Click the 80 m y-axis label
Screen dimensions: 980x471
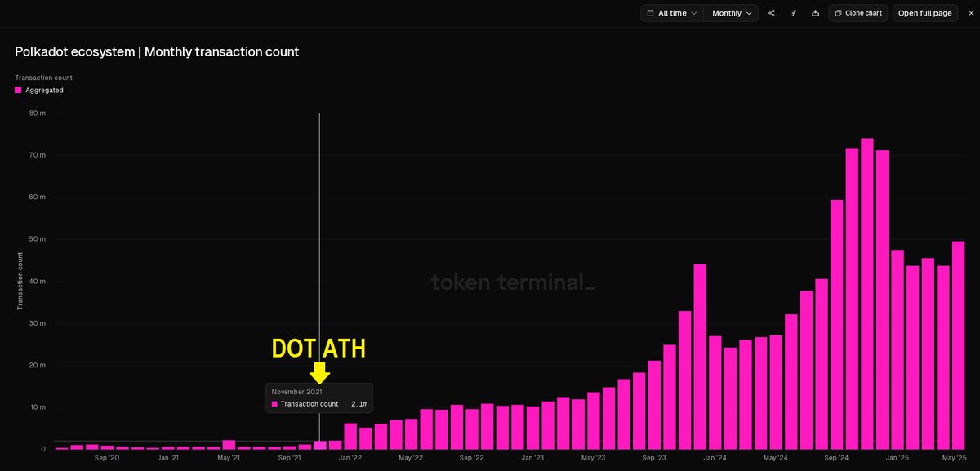pos(38,113)
